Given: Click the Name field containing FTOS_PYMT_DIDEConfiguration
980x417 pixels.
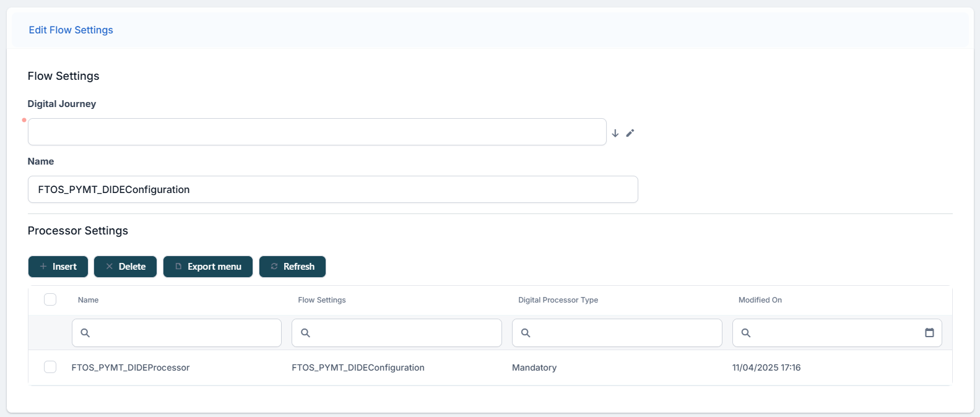Looking at the screenshot, I should 332,189.
